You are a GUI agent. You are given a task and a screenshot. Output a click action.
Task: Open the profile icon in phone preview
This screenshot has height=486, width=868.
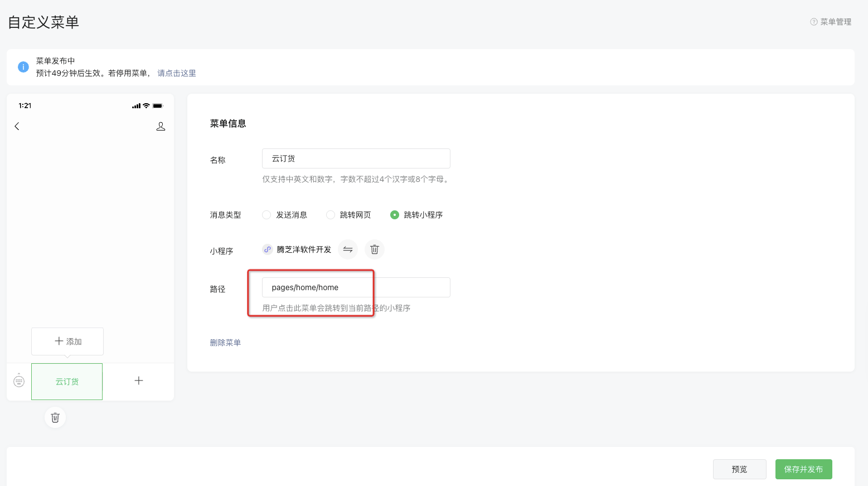tap(161, 126)
